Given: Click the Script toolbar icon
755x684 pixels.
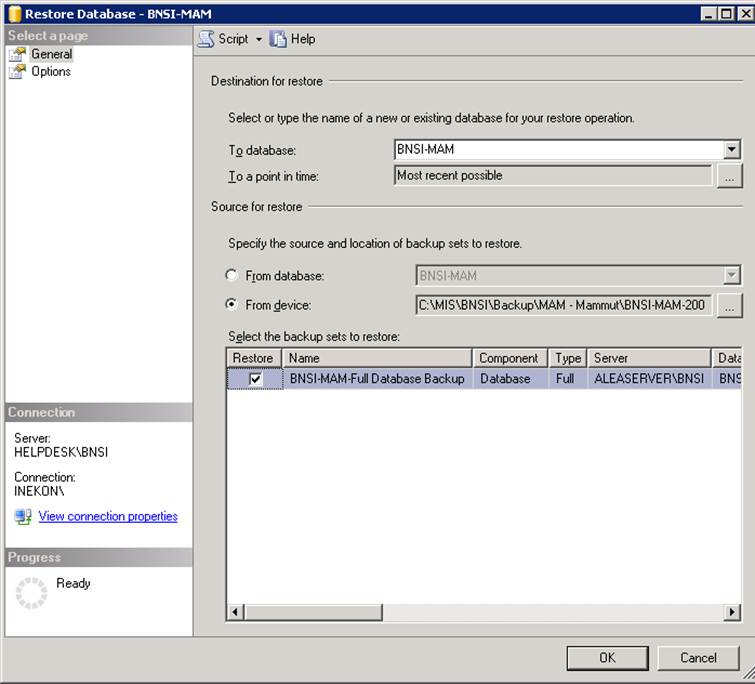Looking at the screenshot, I should tap(207, 39).
